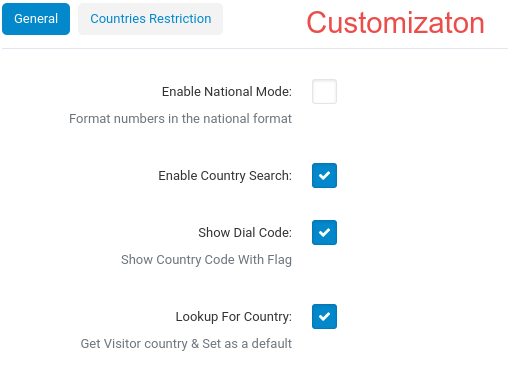Click the 'Enable Country Search:' label text
Image resolution: width=508 pixels, height=383 pixels.
[225, 176]
